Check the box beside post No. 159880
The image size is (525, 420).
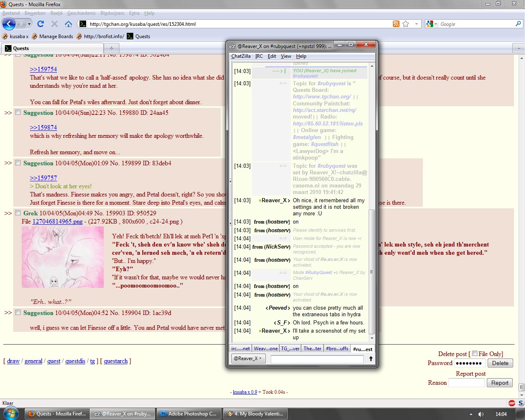click(x=18, y=112)
